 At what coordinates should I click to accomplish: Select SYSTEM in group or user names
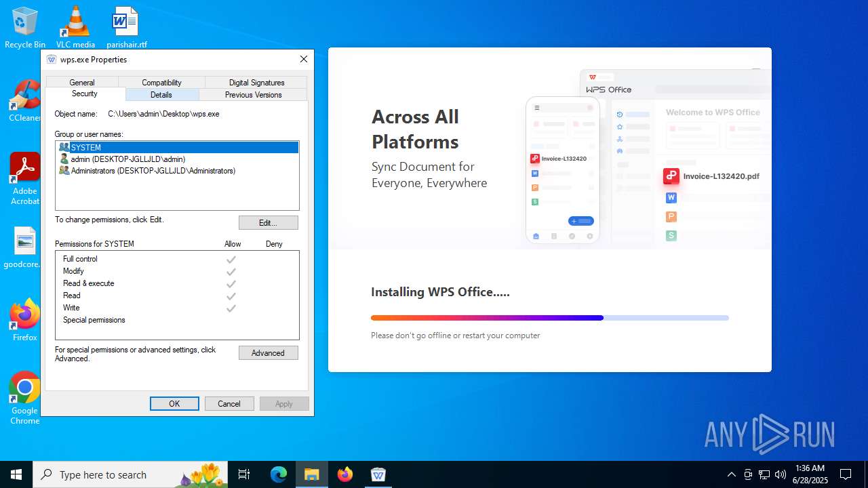(177, 147)
